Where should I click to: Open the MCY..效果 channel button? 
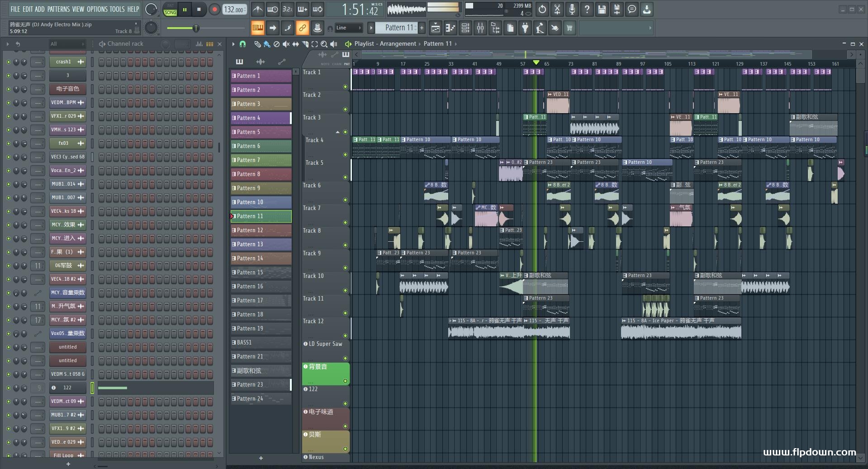(x=68, y=225)
